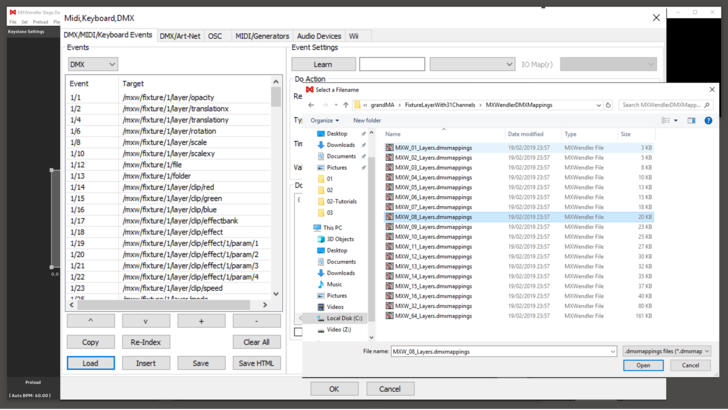Select MXW_32_Layers.dmxmappings file icon
This screenshot has width=728, height=410.
(390, 306)
